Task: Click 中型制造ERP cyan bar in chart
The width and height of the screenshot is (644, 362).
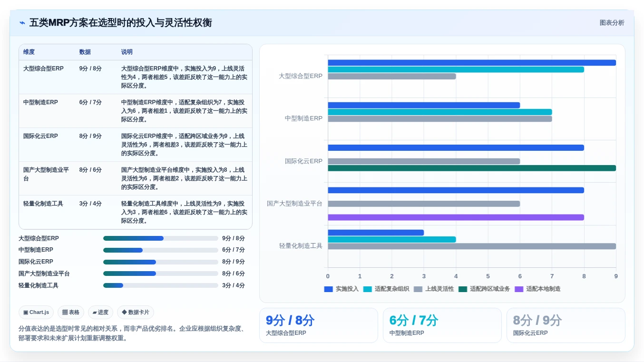Action: pos(440,112)
